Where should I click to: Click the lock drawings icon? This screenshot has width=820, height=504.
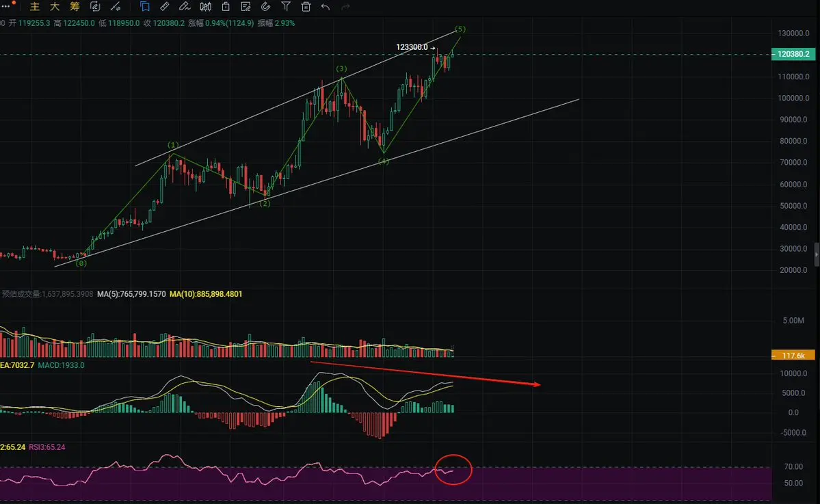(226, 7)
